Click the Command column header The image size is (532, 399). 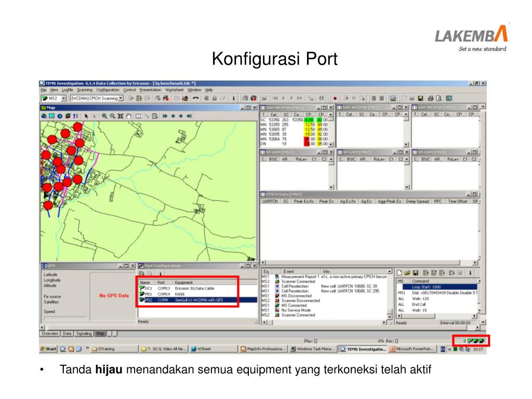click(444, 281)
